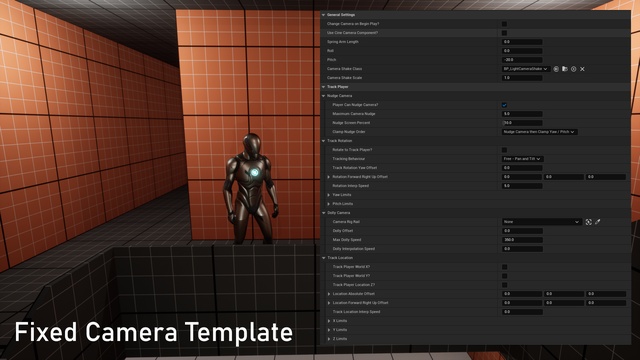
Task: Open the Clamp Nudge Order dropdown
Action: point(539,132)
